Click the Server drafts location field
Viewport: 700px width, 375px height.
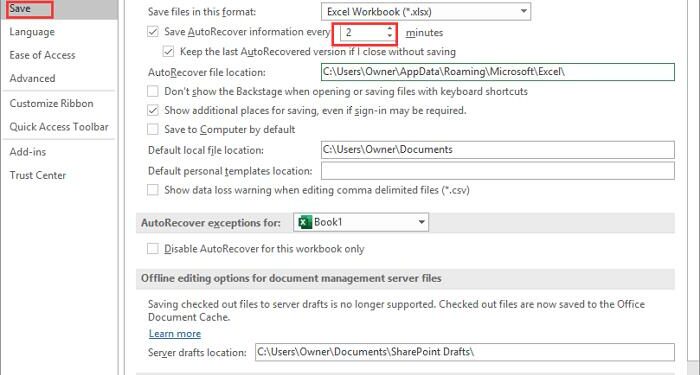click(465, 352)
